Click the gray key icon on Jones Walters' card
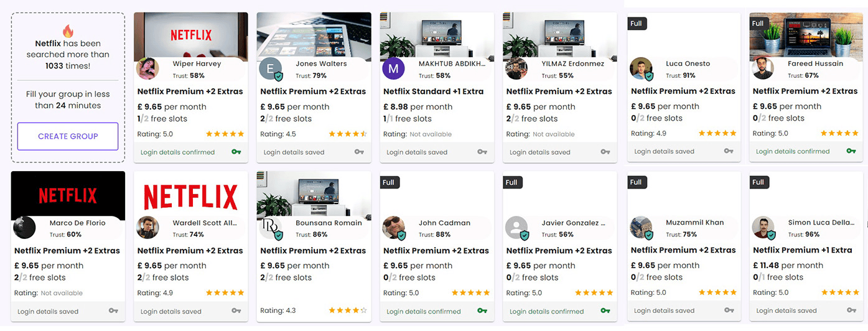The image size is (868, 331). point(359,152)
